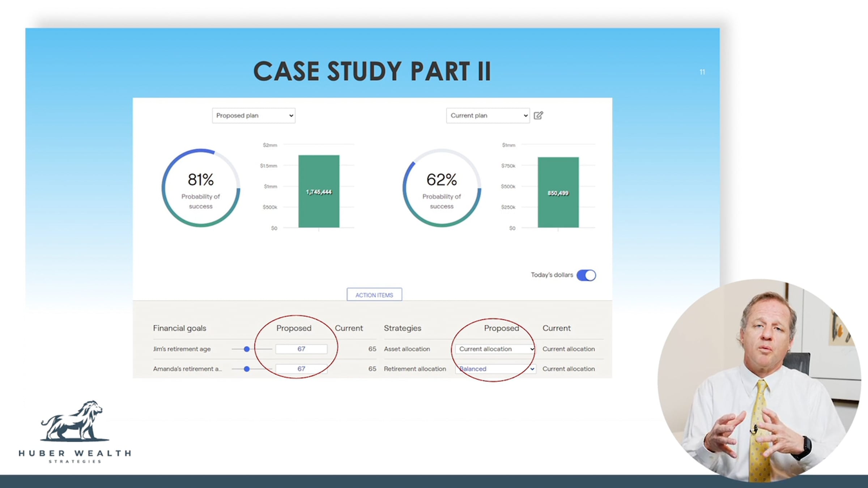Viewport: 868px width, 488px height.
Task: Open the Proposed plan dropdown
Action: tap(254, 116)
